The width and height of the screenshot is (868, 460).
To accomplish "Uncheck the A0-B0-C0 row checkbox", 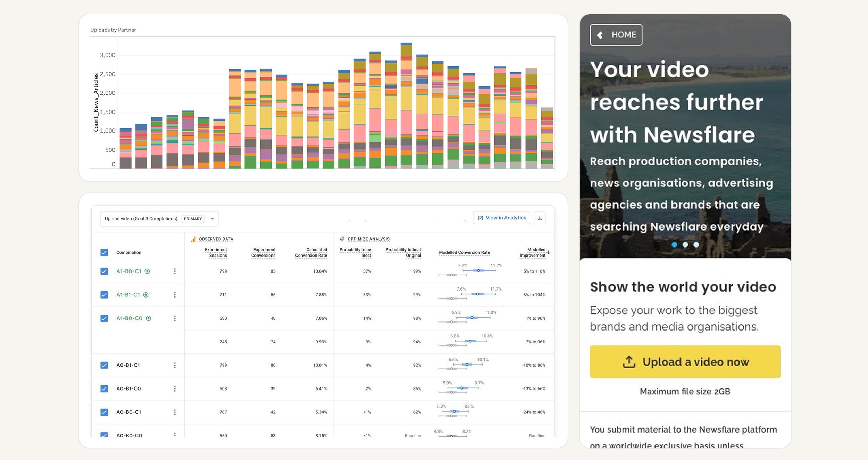I will point(104,434).
